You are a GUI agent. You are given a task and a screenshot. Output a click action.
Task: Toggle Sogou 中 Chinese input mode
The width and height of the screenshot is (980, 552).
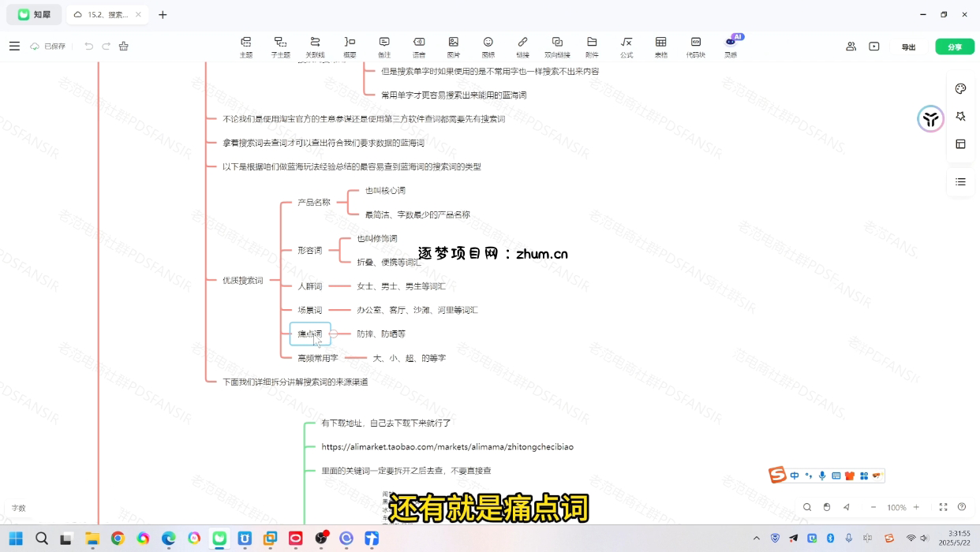(795, 476)
